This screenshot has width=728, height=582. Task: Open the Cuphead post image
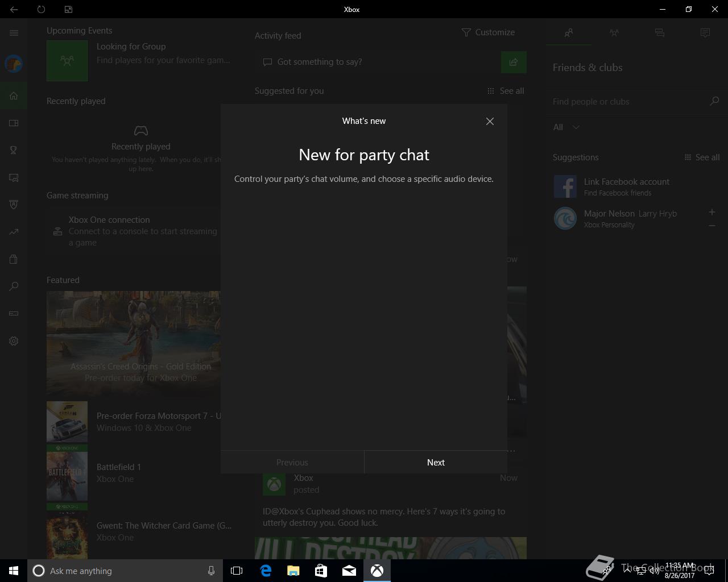point(391,548)
